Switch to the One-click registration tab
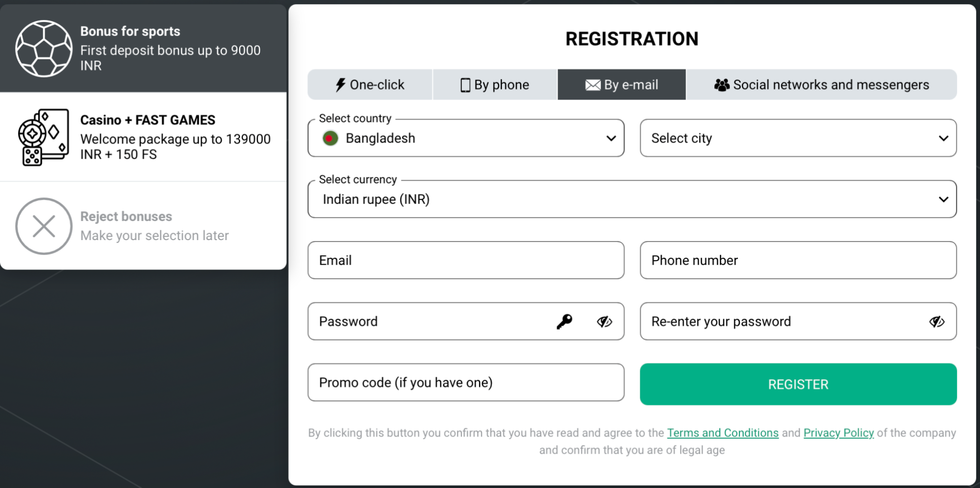Screen dimensions: 980x488 point(370,85)
